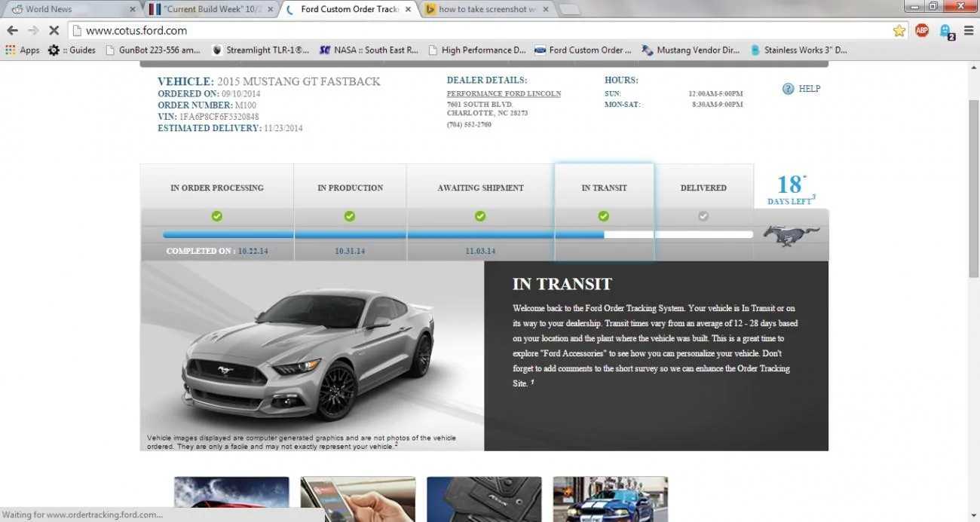Image resolution: width=980 pixels, height=522 pixels.
Task: Open a new tab button
Action: tap(569, 10)
